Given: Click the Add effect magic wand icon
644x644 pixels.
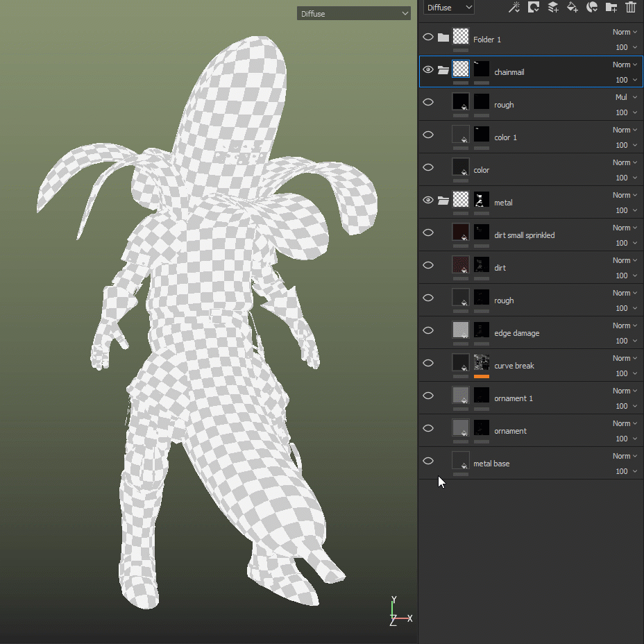Looking at the screenshot, I should tap(514, 8).
